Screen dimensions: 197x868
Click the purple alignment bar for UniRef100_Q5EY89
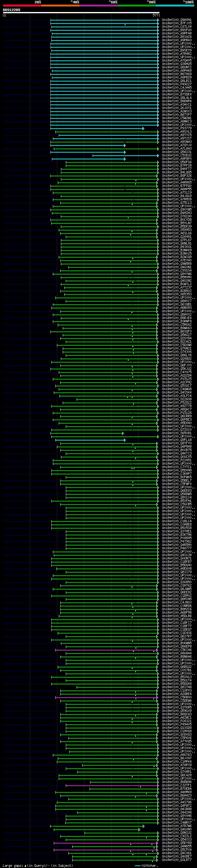click(106, 843)
